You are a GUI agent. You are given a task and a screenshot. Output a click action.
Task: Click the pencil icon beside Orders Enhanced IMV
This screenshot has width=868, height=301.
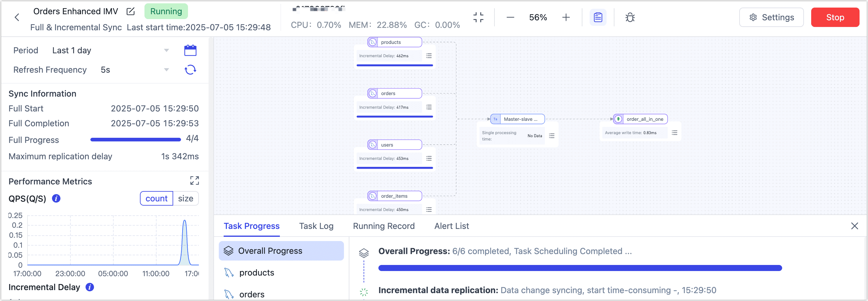point(130,11)
